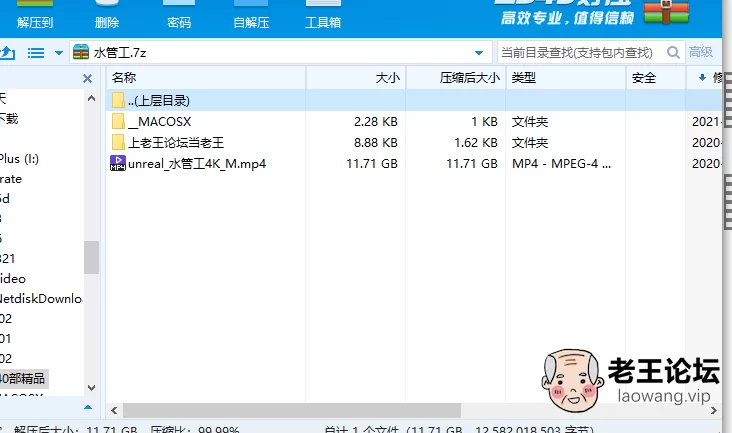Click the 解压到 (Extract to) toolbar button
Screen dimensions: 732x433
(34, 20)
